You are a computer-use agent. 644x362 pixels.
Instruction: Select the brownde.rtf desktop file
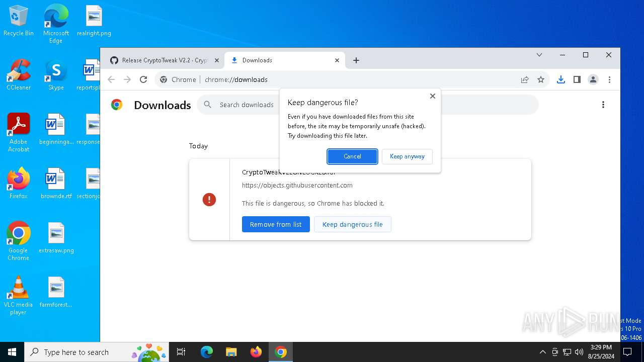click(56, 183)
